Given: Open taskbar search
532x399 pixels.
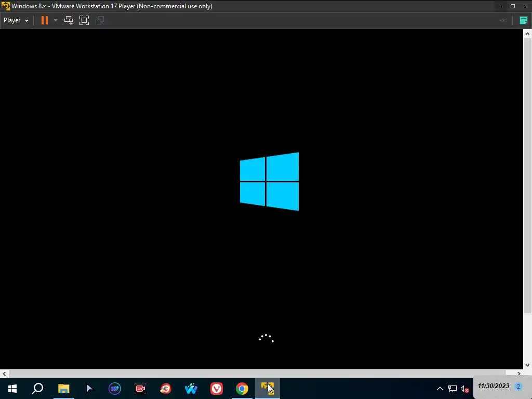Looking at the screenshot, I should [x=37, y=389].
